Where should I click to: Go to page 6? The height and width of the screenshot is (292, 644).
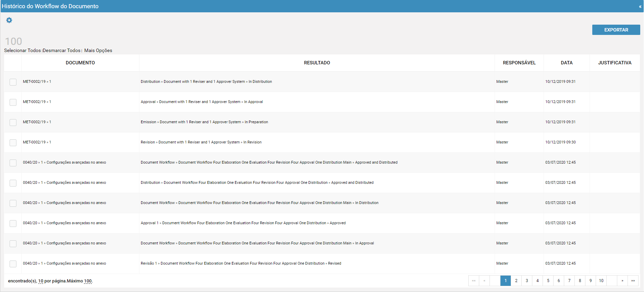pos(559,281)
